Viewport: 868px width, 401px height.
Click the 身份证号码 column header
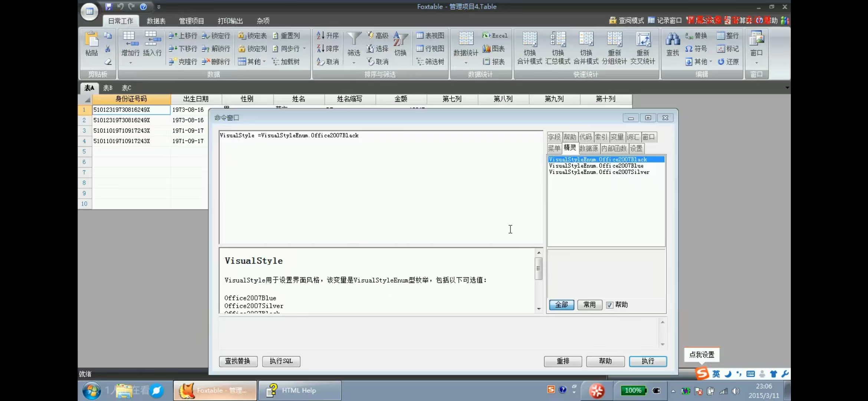131,99
